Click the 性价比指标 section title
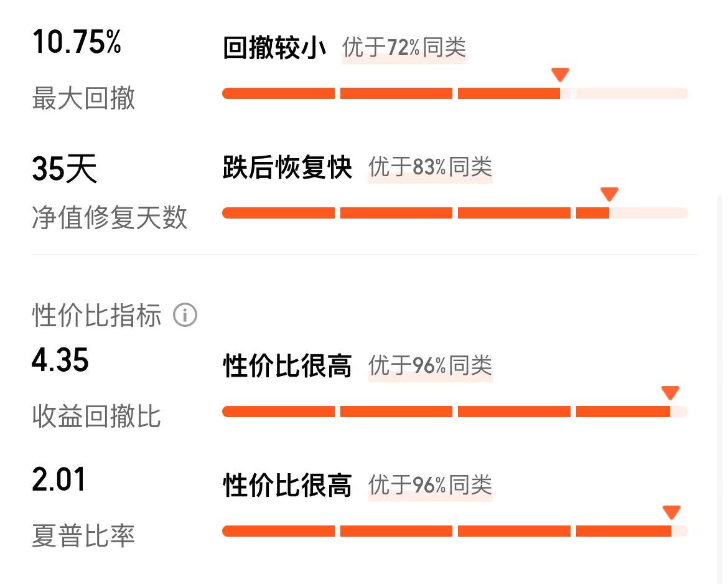Viewport: 728px width, 584px height. 96,315
